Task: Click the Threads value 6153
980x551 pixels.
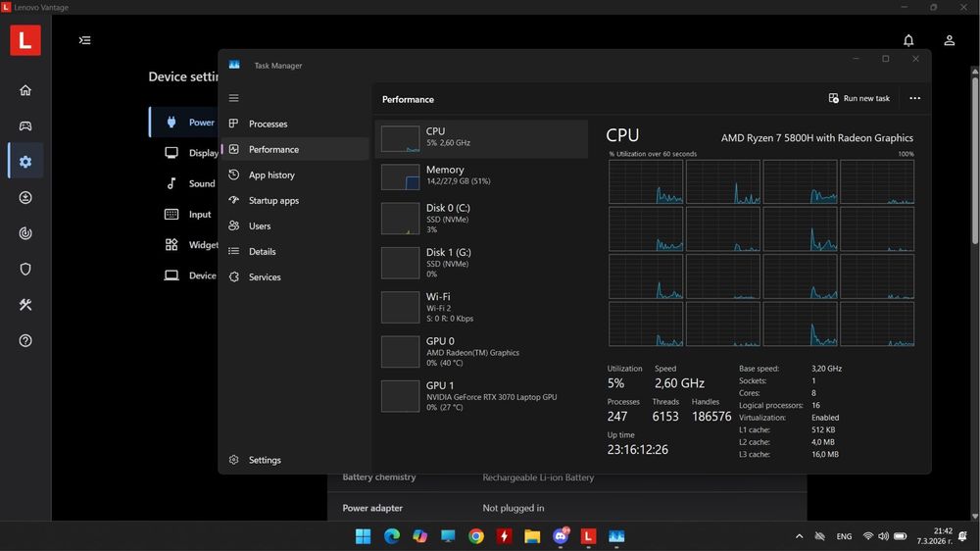Action: [665, 417]
